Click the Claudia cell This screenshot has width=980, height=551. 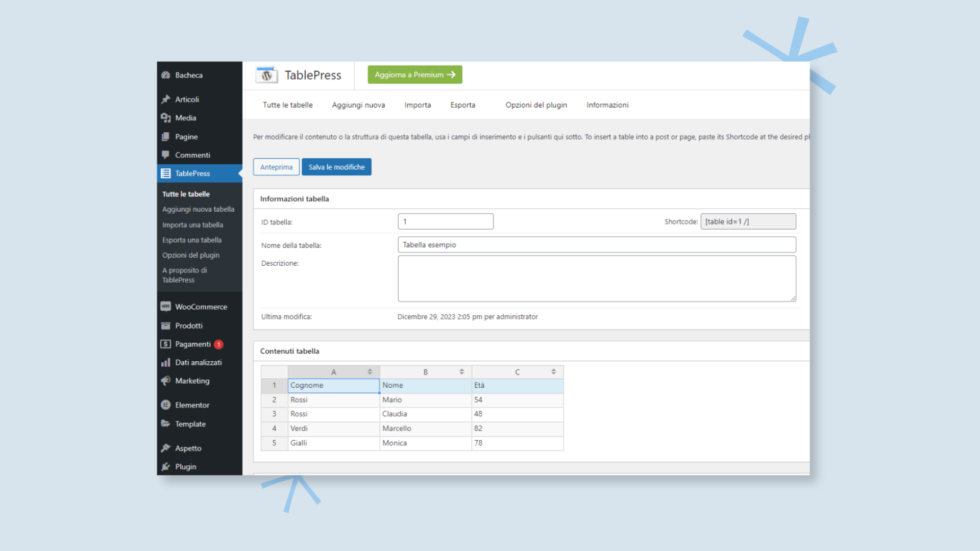426,414
